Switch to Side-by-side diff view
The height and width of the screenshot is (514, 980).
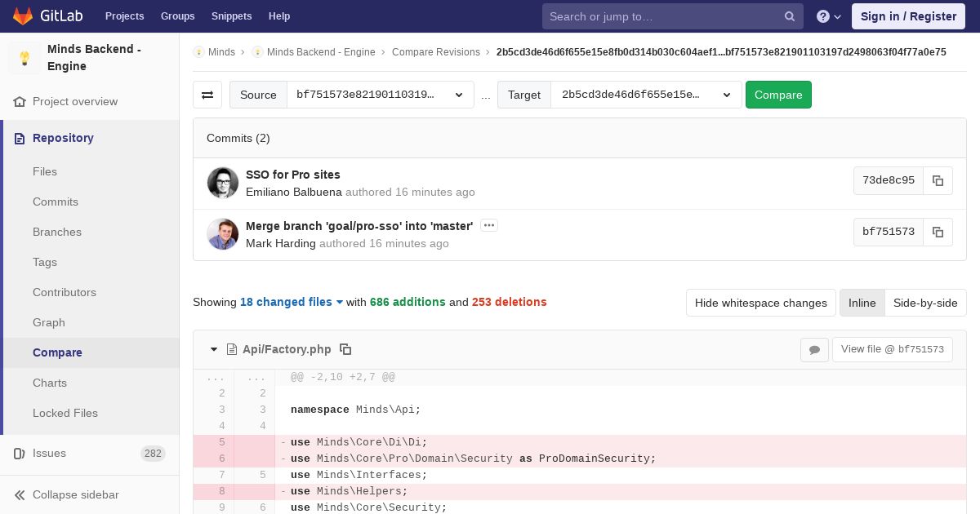click(x=925, y=303)
